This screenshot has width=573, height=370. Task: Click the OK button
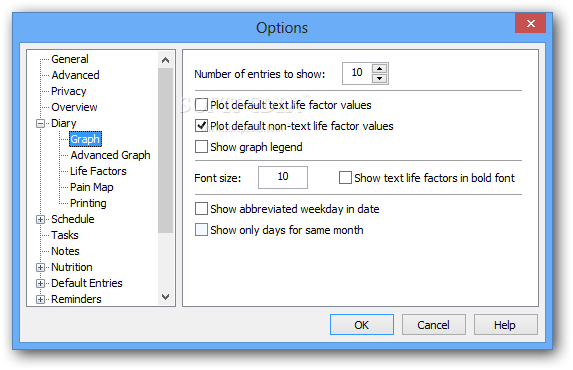click(362, 325)
